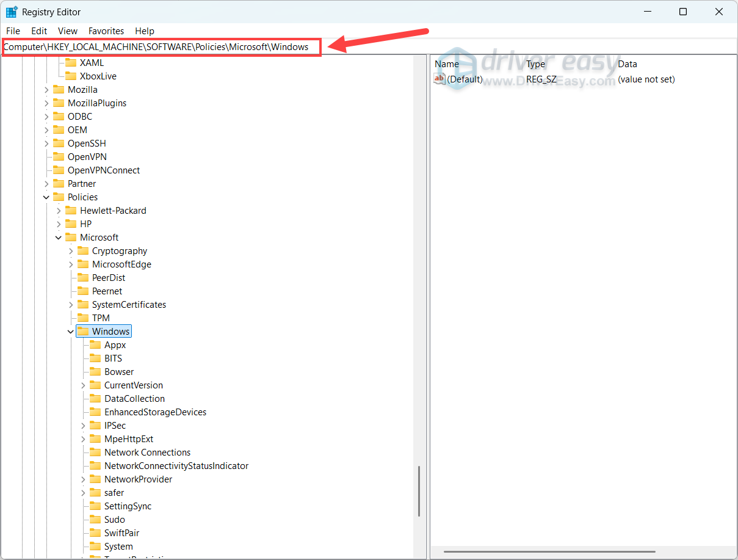Collapse the Windows key
738x560 pixels.
pyautogui.click(x=71, y=332)
